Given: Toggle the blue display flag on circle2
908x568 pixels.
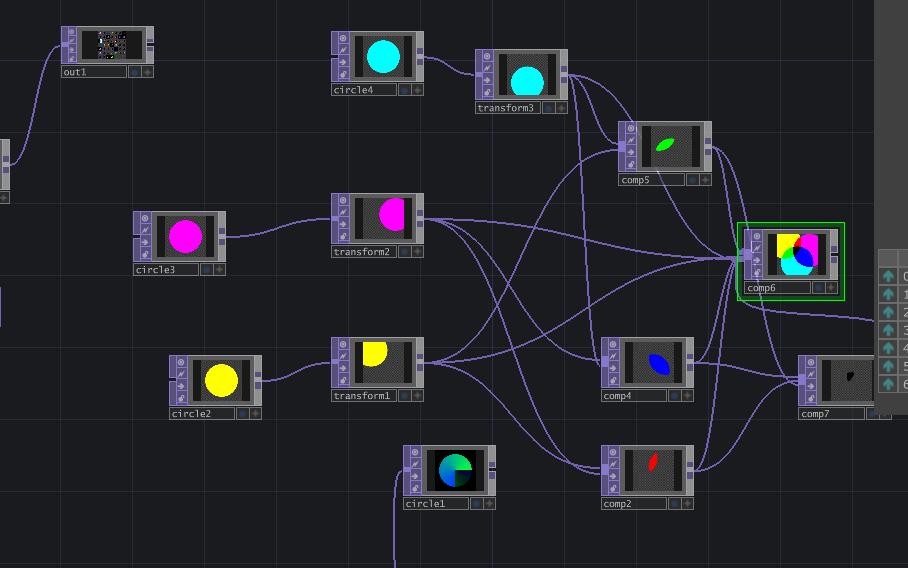Looking at the screenshot, I should click(x=243, y=413).
